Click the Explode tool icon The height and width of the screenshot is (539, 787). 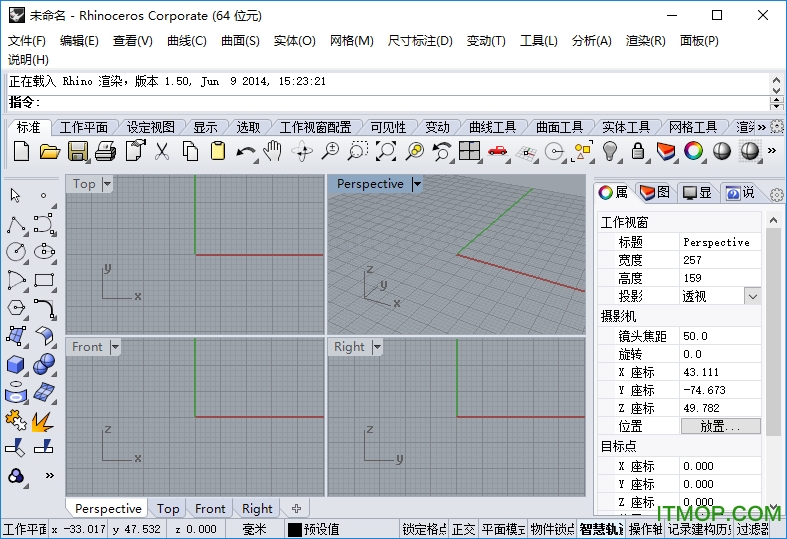(43, 421)
